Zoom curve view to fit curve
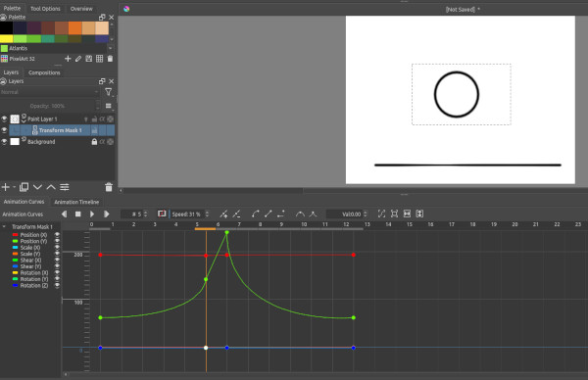This screenshot has height=380, width=588. (x=394, y=214)
